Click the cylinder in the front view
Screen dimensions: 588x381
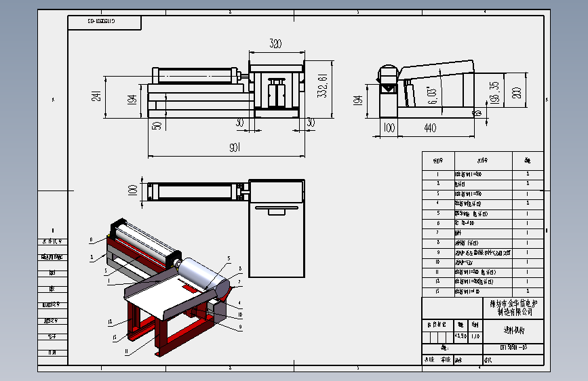coord(195,75)
